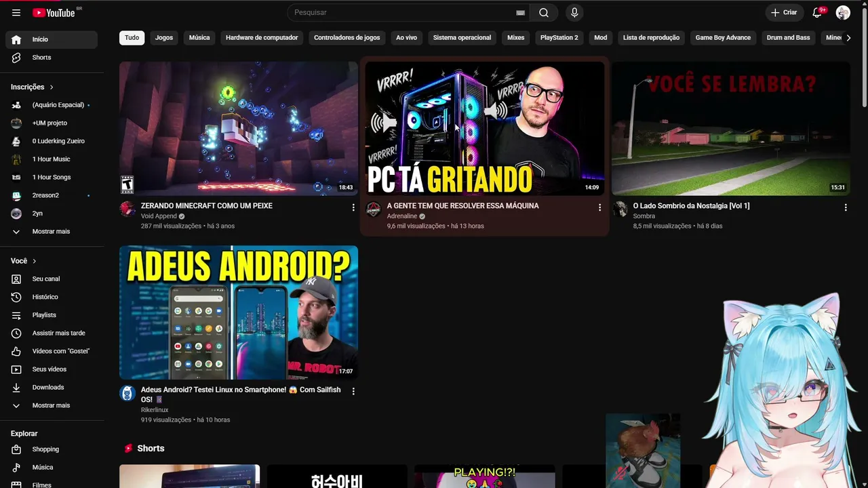This screenshot has height=488, width=868.
Task: Open Void Append channel link
Action: [159, 216]
